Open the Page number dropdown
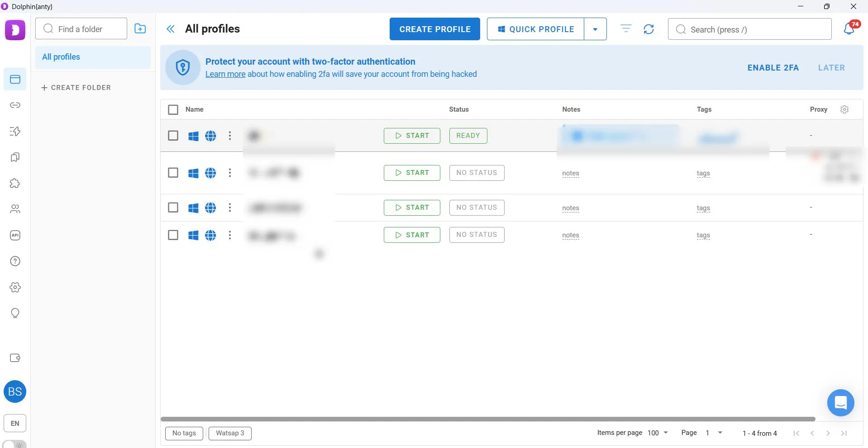 pos(714,433)
